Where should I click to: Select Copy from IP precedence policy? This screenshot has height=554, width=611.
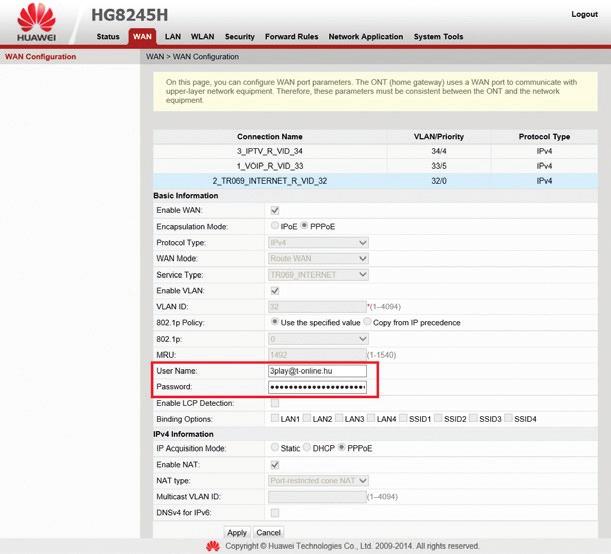point(367,322)
